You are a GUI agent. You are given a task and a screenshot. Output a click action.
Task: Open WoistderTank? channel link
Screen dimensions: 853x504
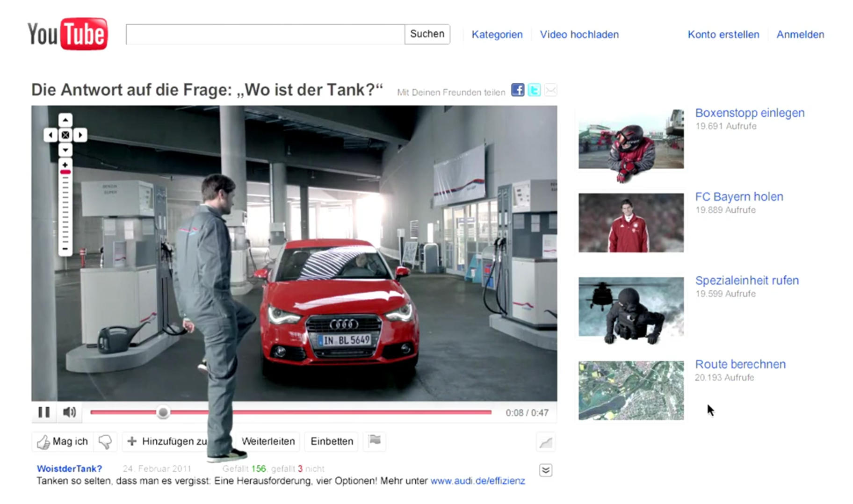69,469
